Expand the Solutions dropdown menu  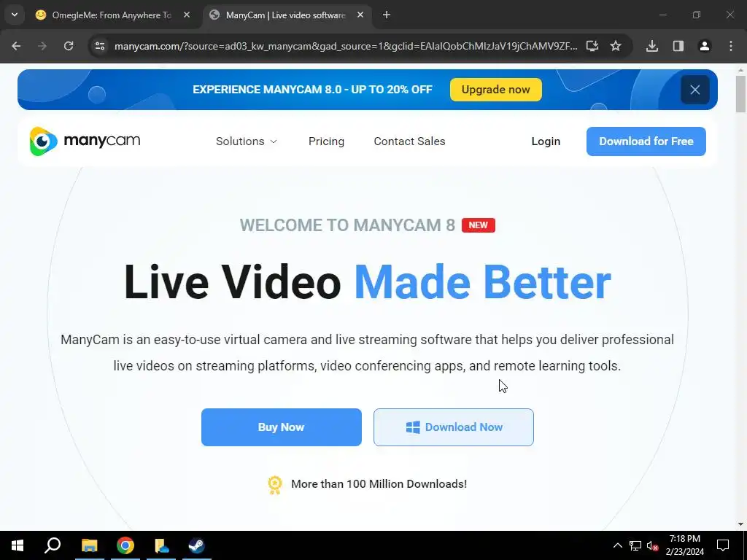247,141
